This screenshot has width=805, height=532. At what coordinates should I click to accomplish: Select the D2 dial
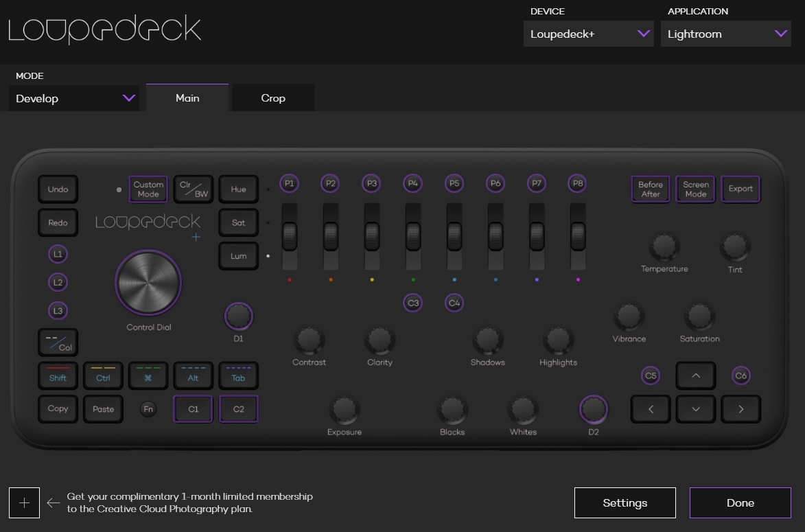coord(594,409)
